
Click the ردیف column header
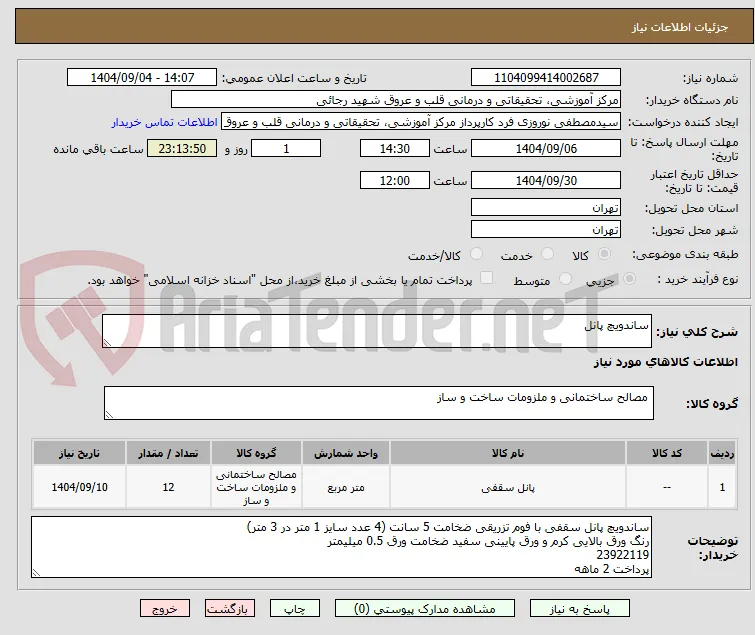coord(722,453)
